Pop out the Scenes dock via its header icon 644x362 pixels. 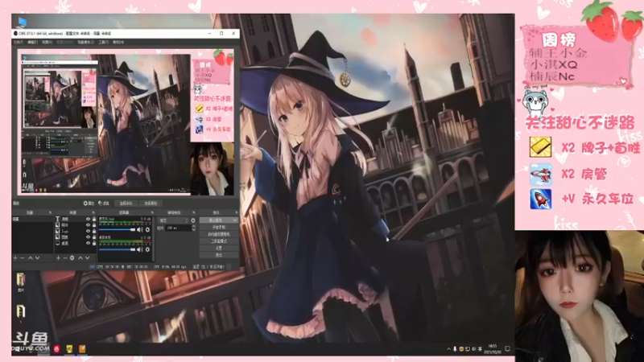(x=50, y=212)
